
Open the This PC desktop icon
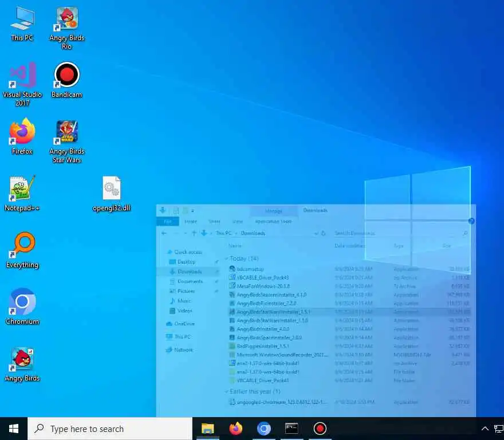(x=22, y=24)
